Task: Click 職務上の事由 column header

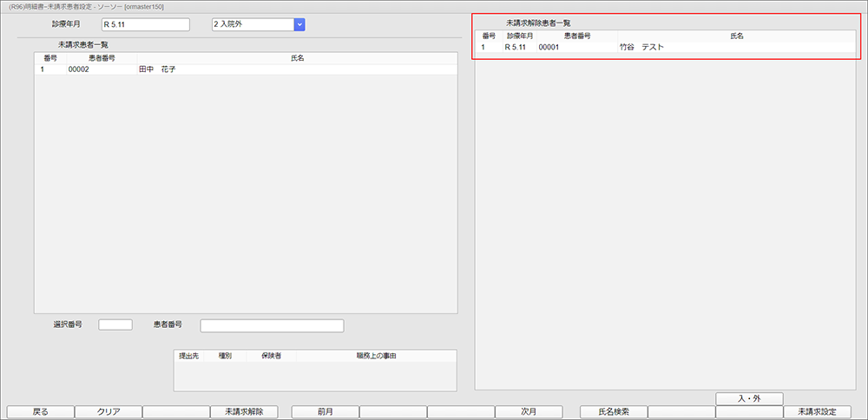Action: [x=376, y=356]
